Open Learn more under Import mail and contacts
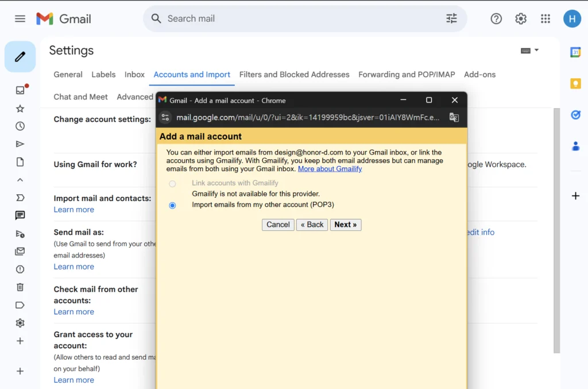Viewport: 588px width, 389px height. point(74,210)
